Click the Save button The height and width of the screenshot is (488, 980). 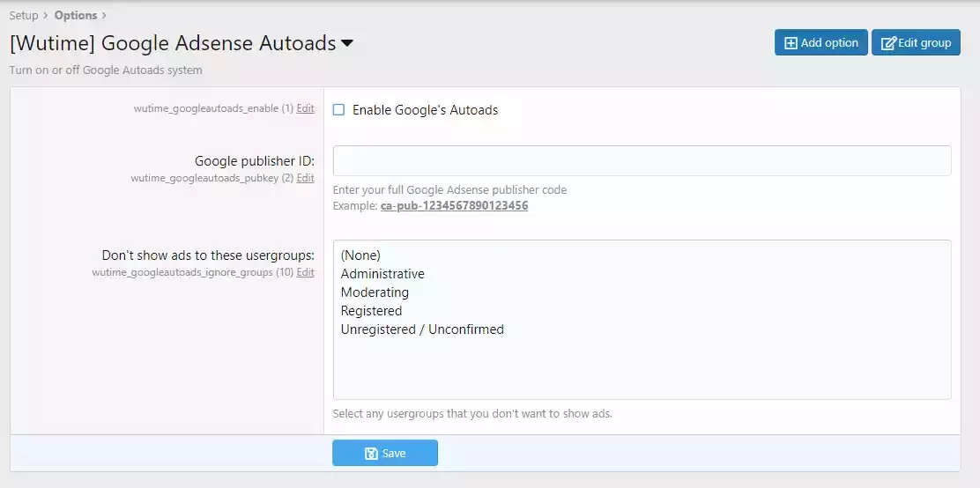[385, 453]
